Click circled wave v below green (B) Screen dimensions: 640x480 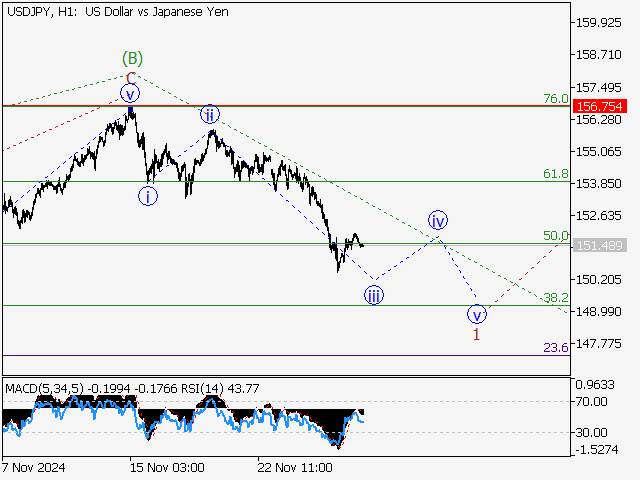click(x=129, y=94)
